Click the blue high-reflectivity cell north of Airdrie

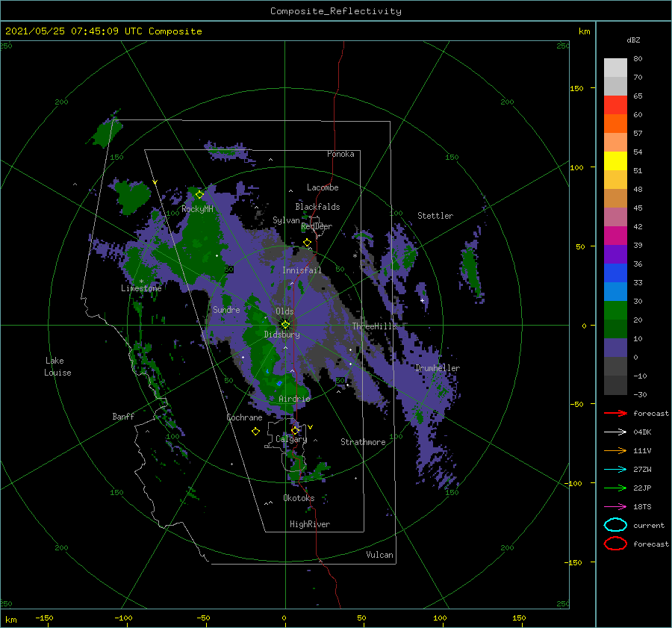point(279,383)
